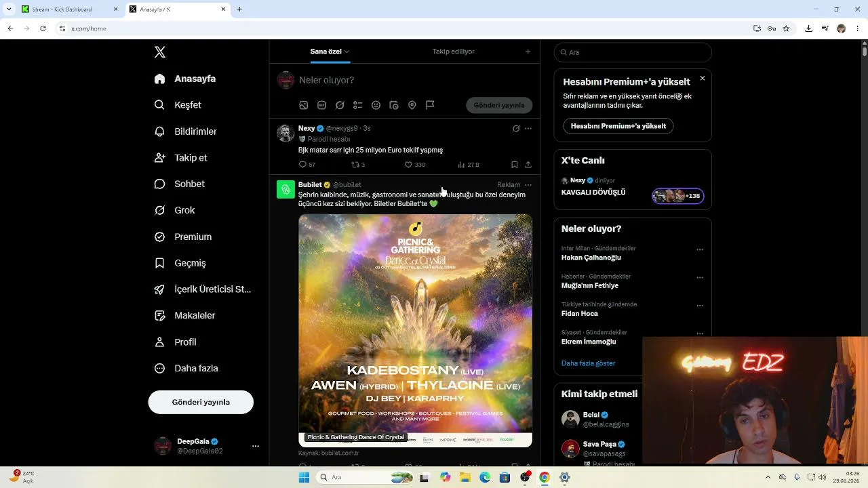The image size is (868, 488).
Task: Add a location tag to the post
Action: point(412,105)
